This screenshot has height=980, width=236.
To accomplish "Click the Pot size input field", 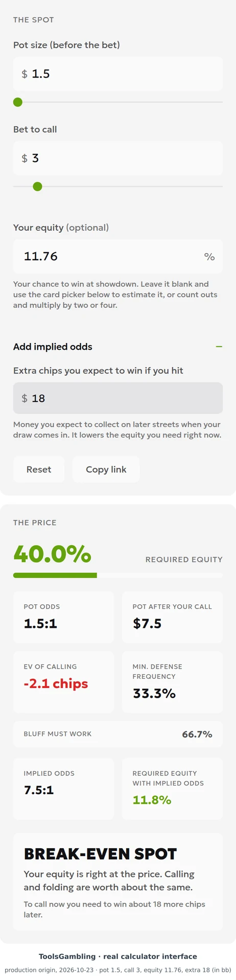I will [118, 74].
